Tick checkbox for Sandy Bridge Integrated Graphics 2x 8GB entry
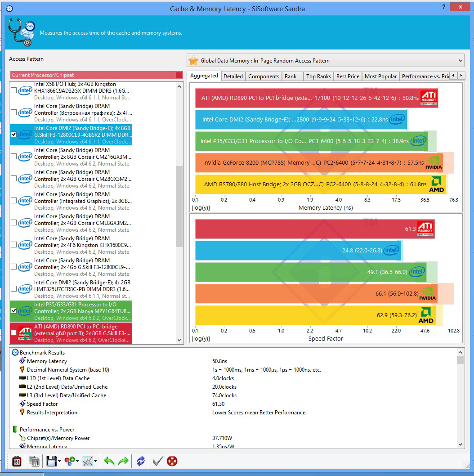This screenshot has width=474, height=476. pos(13,200)
